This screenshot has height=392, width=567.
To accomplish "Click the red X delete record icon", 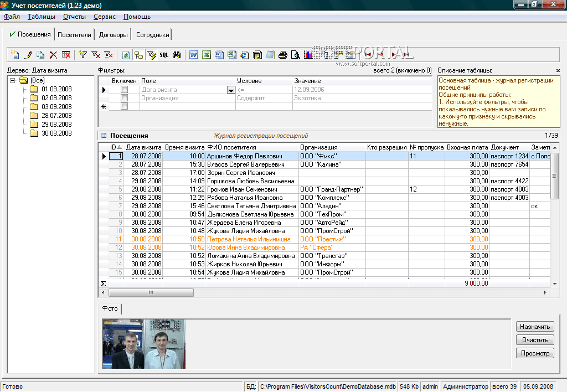I will [53, 55].
